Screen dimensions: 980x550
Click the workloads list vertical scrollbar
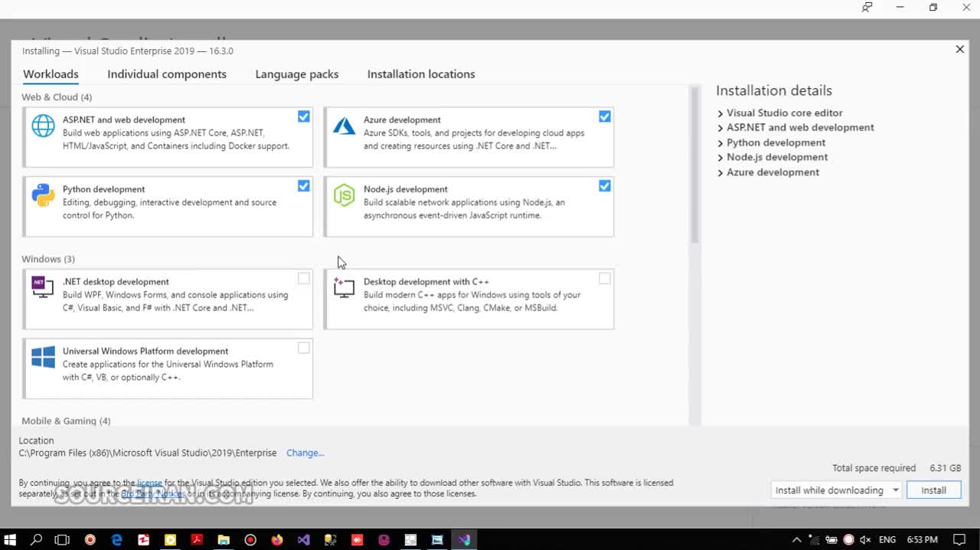695,165
